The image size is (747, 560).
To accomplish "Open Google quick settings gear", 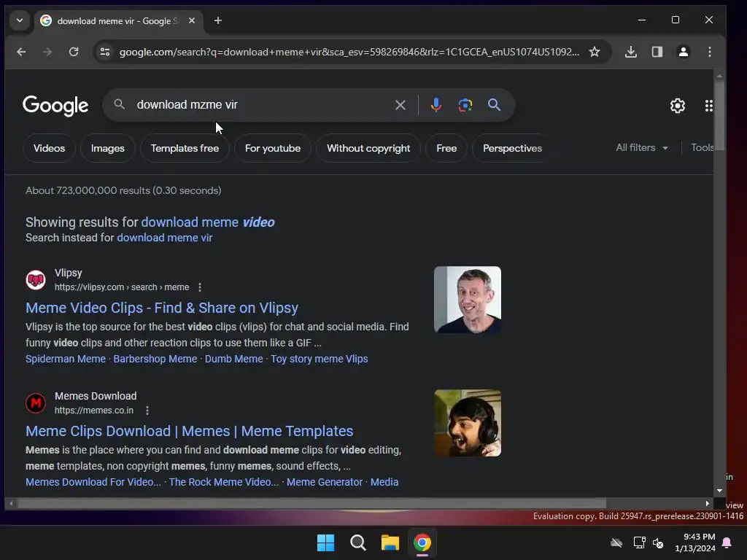I will point(678,106).
